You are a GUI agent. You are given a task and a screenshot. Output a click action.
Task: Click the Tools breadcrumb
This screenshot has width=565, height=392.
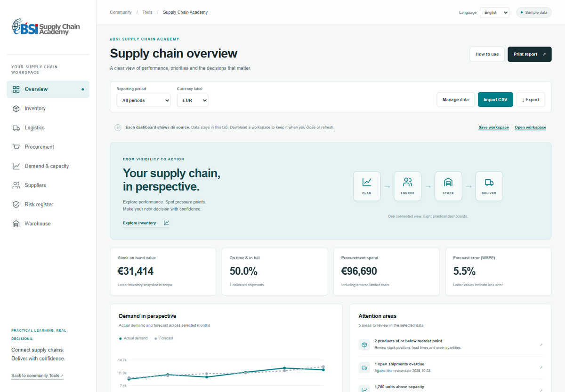147,12
